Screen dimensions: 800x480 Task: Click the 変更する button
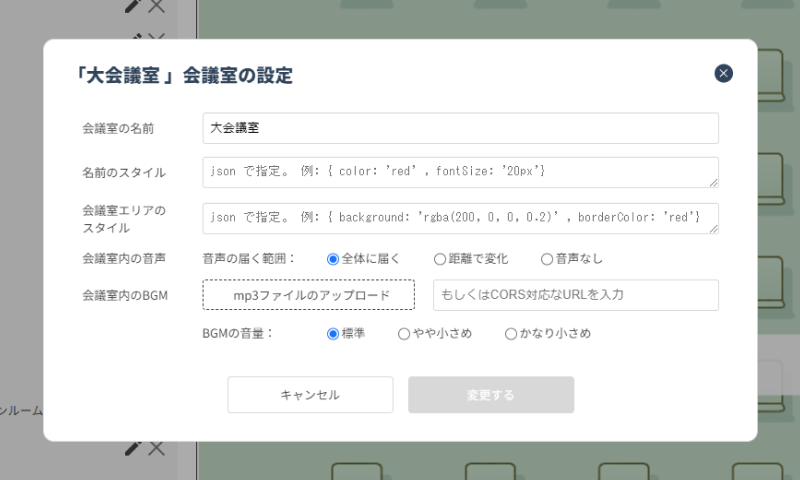[490, 395]
